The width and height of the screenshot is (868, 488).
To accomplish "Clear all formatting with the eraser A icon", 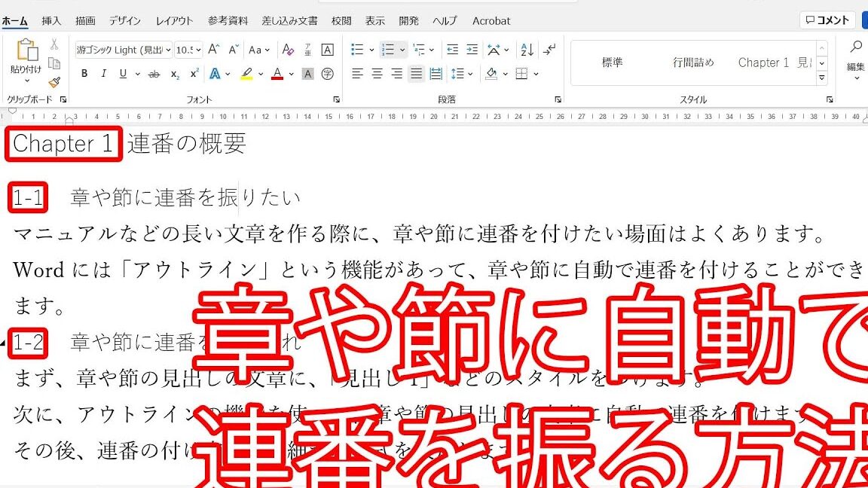I will click(x=288, y=50).
